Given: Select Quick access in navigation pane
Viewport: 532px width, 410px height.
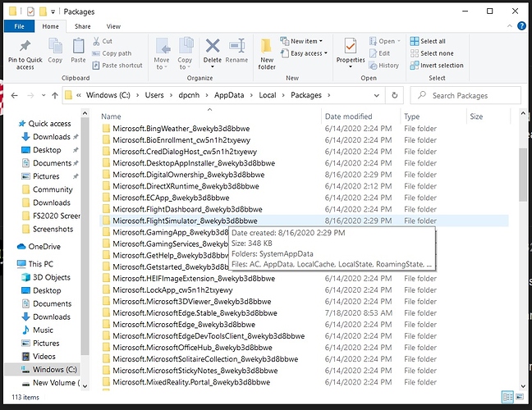Looking at the screenshot, I should tap(49, 123).
